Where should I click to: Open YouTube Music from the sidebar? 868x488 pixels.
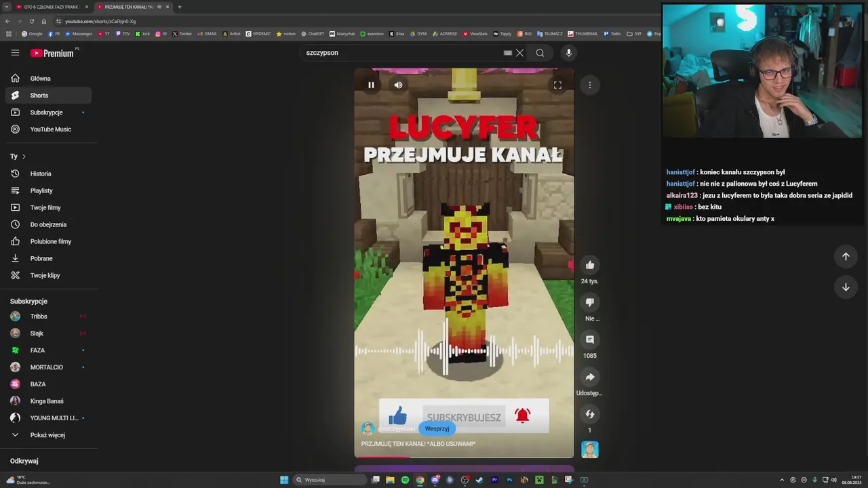pos(48,129)
